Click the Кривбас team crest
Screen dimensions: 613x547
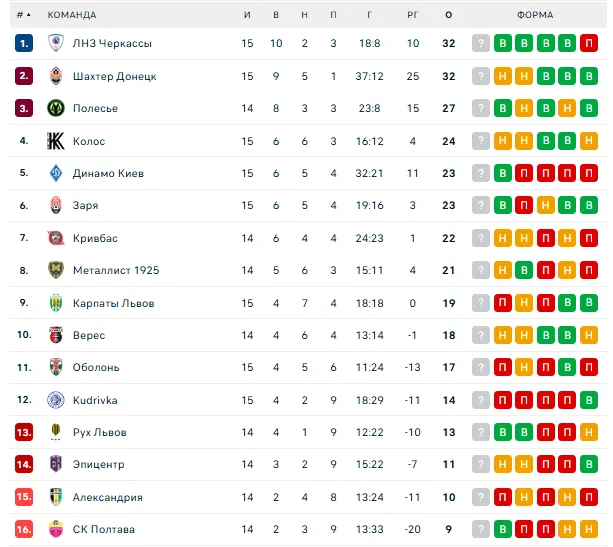pos(56,238)
